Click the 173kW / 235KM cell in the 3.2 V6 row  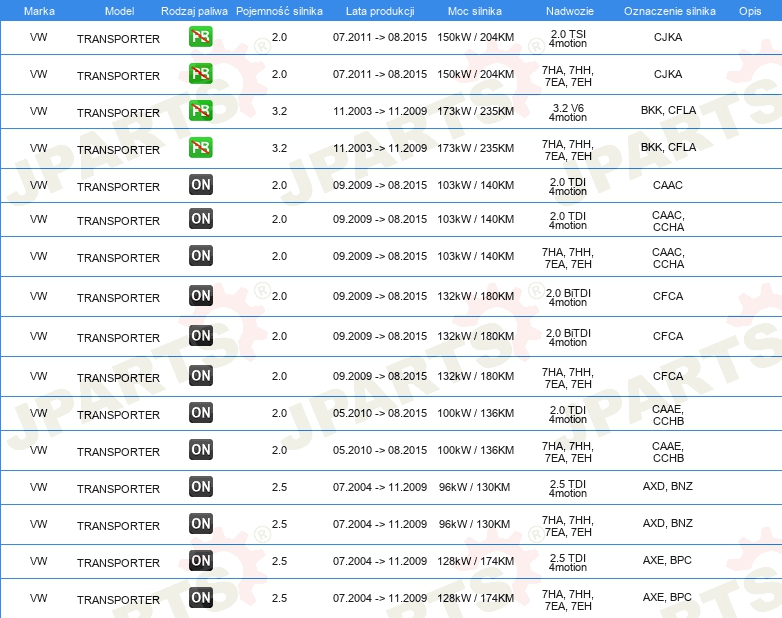click(475, 111)
